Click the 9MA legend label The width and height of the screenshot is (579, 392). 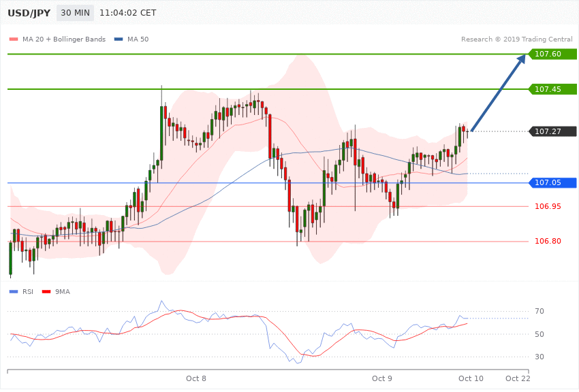click(63, 291)
